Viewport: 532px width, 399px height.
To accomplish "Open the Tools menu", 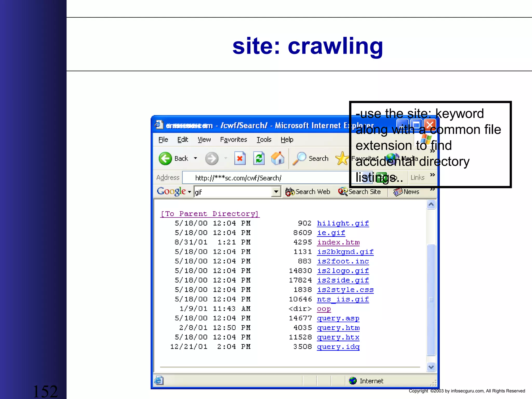I will 264,139.
